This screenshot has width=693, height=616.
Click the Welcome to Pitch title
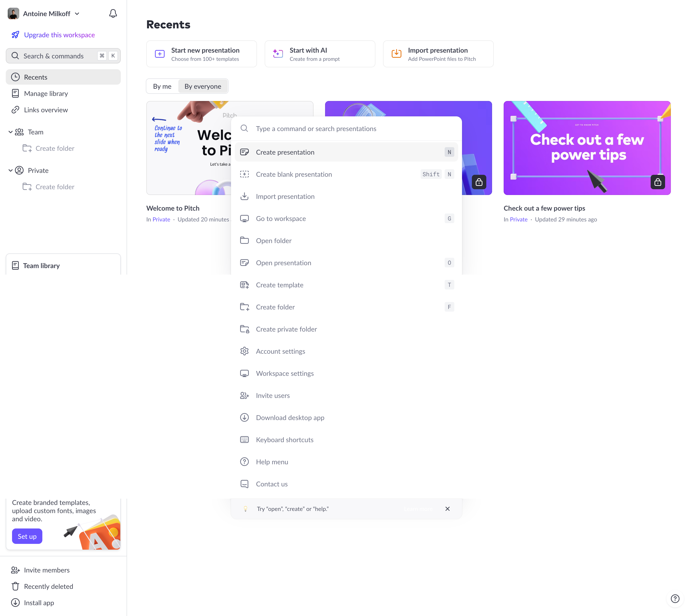(173, 208)
